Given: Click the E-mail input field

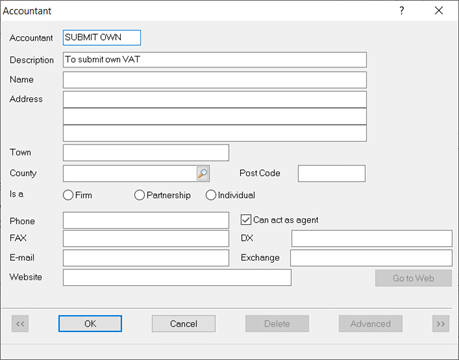Looking at the screenshot, I should pos(146,258).
